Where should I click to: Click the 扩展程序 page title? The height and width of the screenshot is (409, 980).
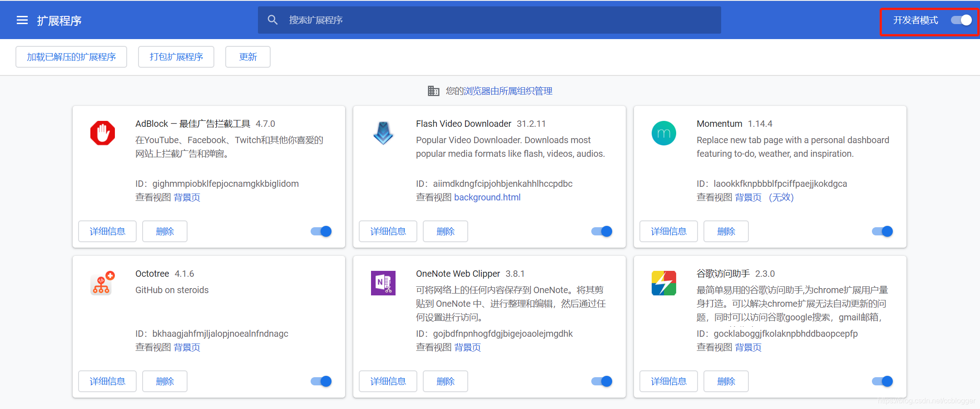pyautogui.click(x=59, y=20)
